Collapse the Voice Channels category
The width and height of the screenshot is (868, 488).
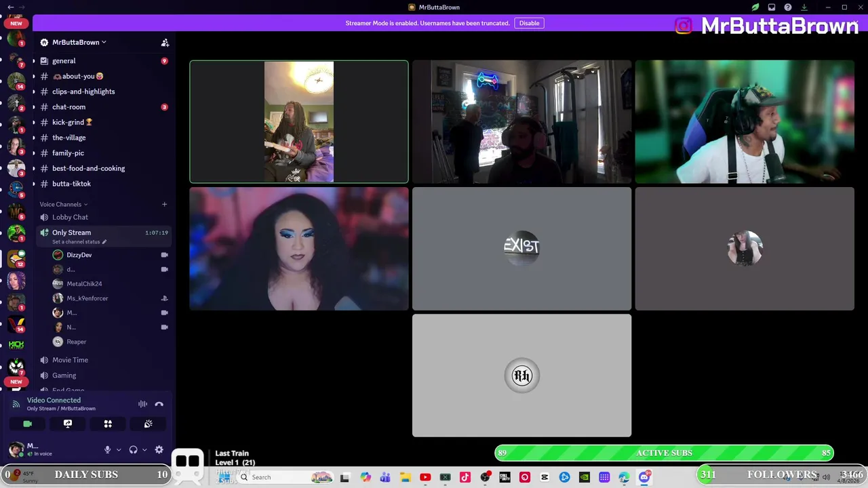(x=63, y=204)
